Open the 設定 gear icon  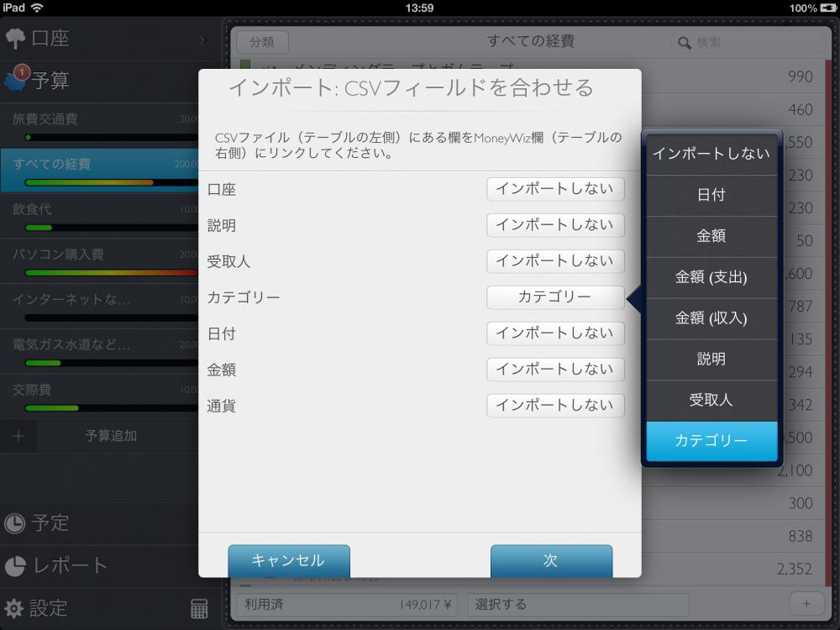[13, 608]
